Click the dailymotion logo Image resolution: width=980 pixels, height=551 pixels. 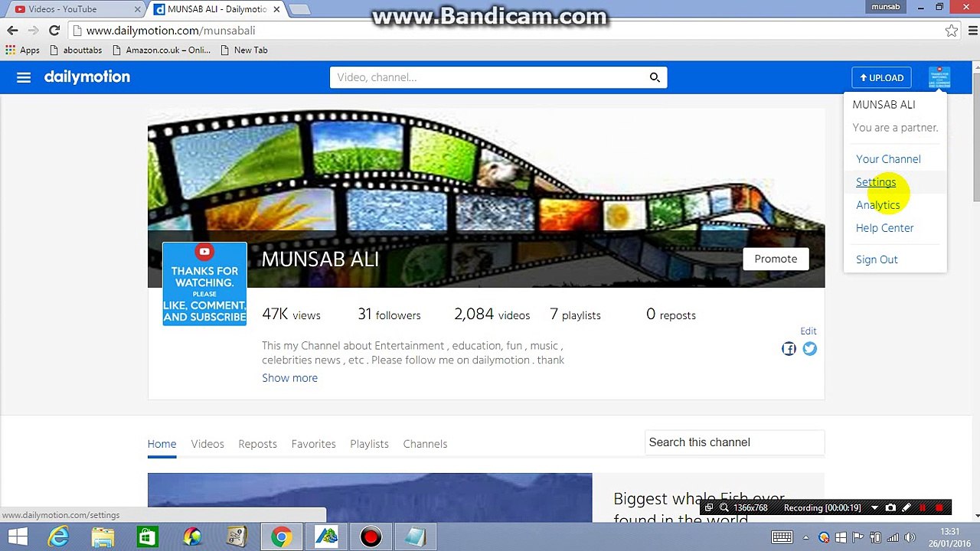click(87, 77)
